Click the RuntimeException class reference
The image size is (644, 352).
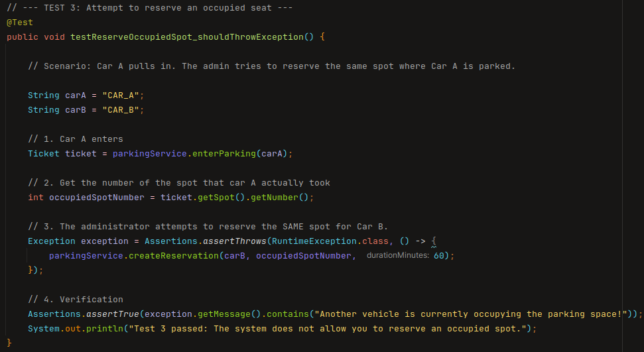point(314,241)
